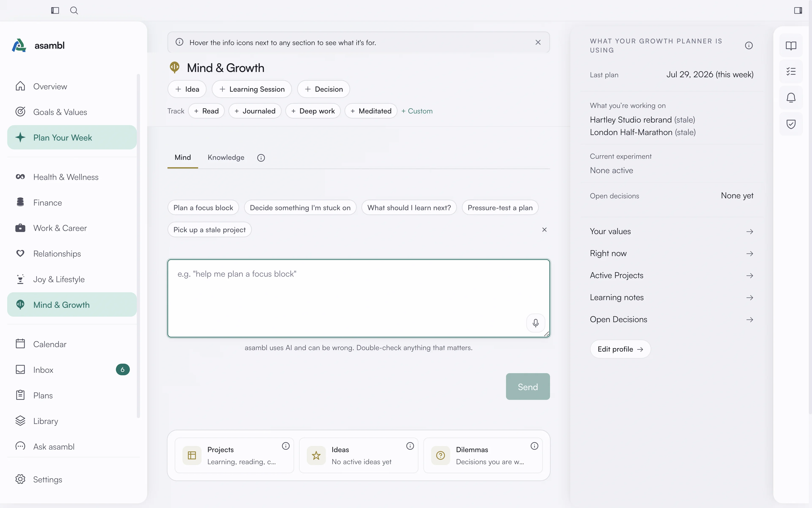
Task: Add a new Idea
Action: click(187, 89)
